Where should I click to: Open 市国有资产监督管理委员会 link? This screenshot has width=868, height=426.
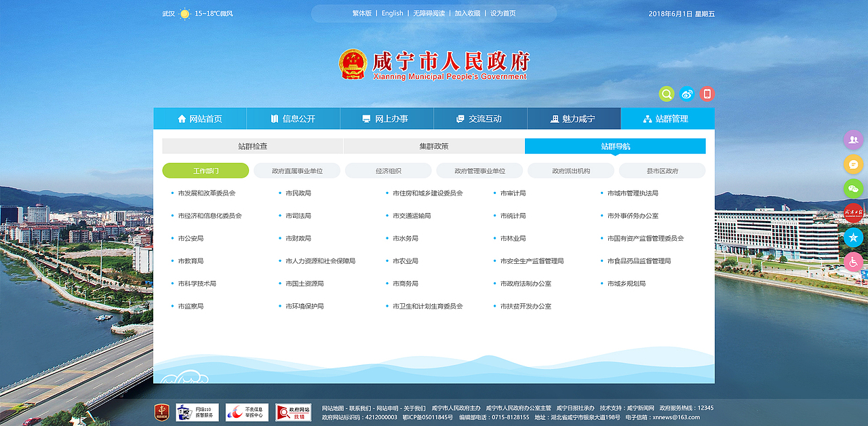pos(646,239)
